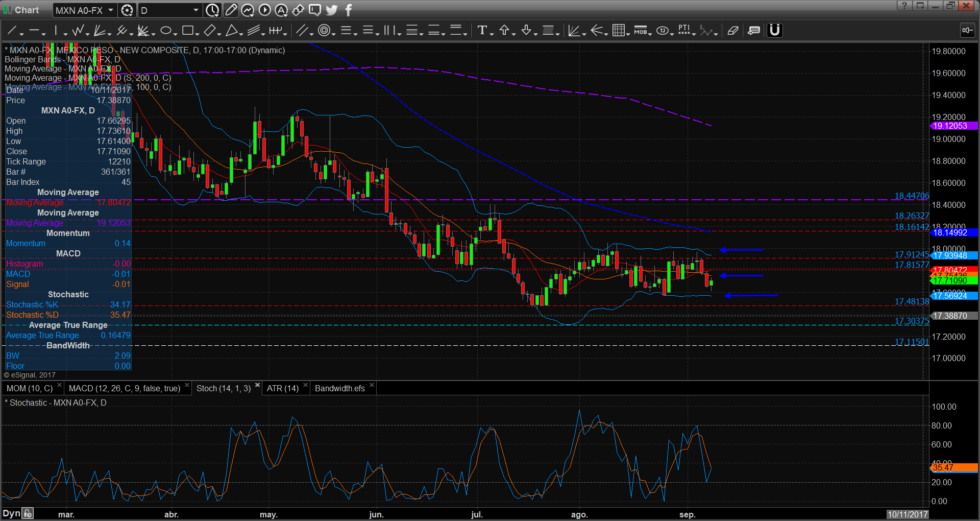
Task: Click the 35.47 stochastic value label
Action: (x=954, y=468)
